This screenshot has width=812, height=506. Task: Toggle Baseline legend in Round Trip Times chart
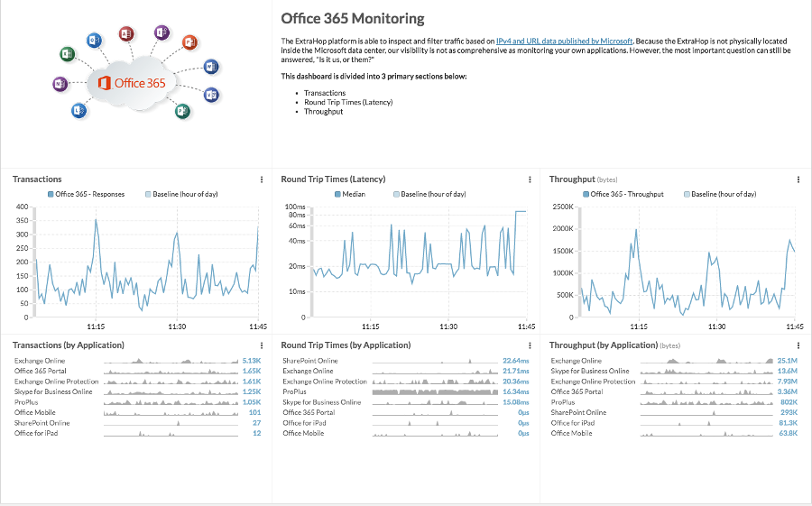click(x=429, y=194)
